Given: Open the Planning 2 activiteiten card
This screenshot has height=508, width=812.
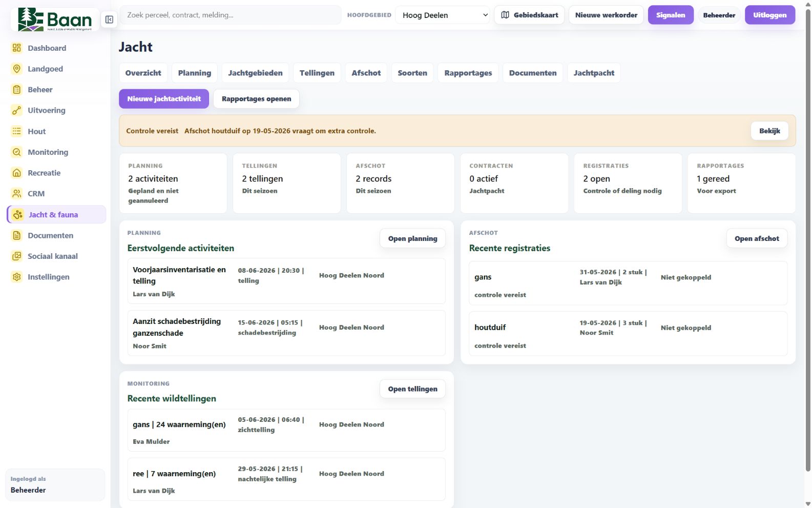Looking at the screenshot, I should pos(173,183).
